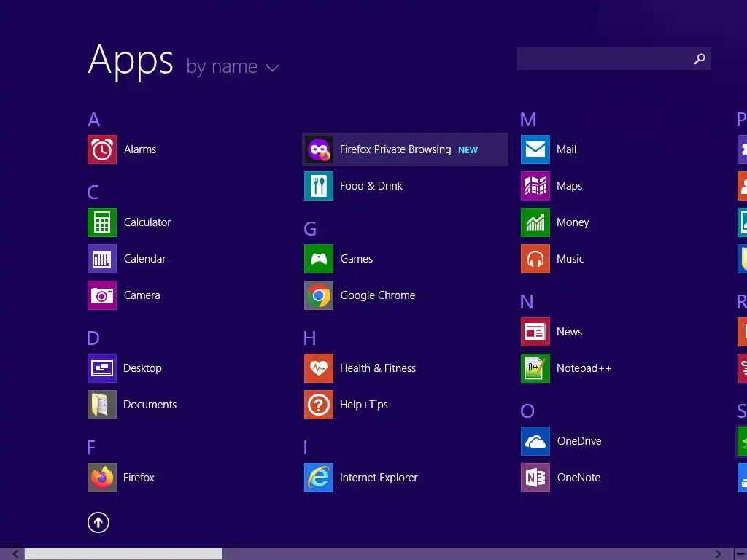The height and width of the screenshot is (560, 747).
Task: Open the Music app icon
Action: 535,259
